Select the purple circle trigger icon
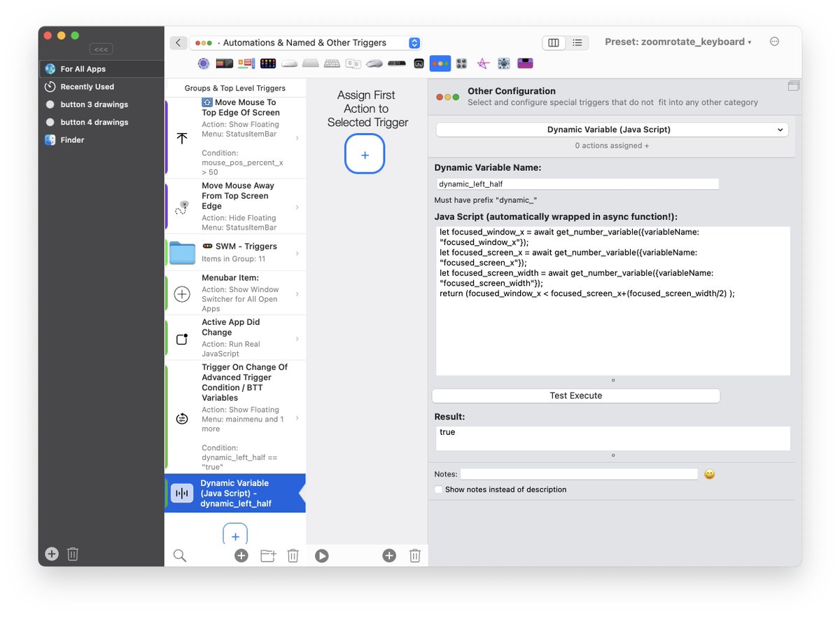Image resolution: width=840 pixels, height=617 pixels. coord(204,64)
